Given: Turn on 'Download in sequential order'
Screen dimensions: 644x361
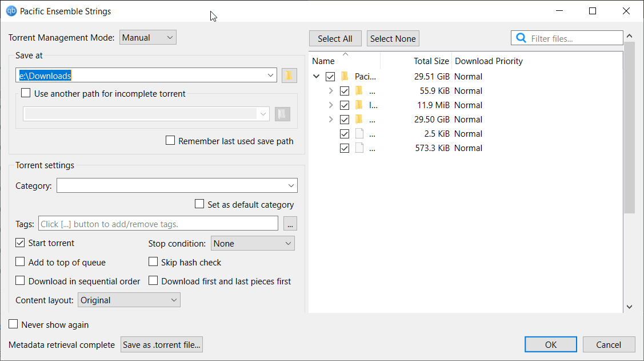Looking at the screenshot, I should 20,281.
